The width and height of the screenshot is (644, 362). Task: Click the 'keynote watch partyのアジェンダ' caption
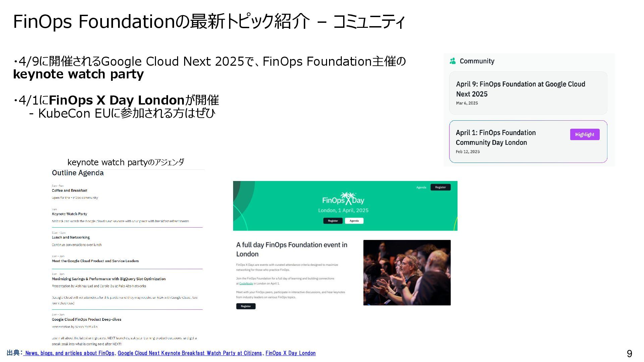(x=126, y=162)
